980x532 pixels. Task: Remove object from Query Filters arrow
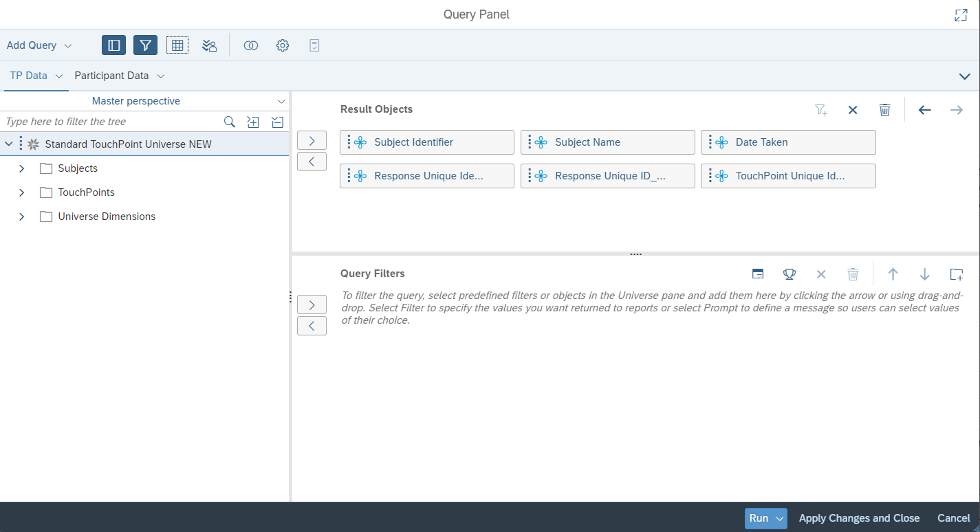(x=312, y=326)
